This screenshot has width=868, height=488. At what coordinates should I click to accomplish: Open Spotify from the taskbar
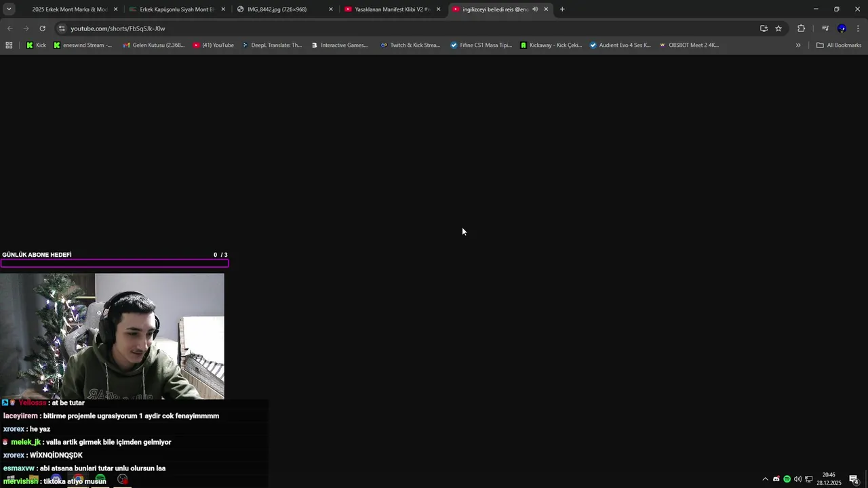coord(100,480)
